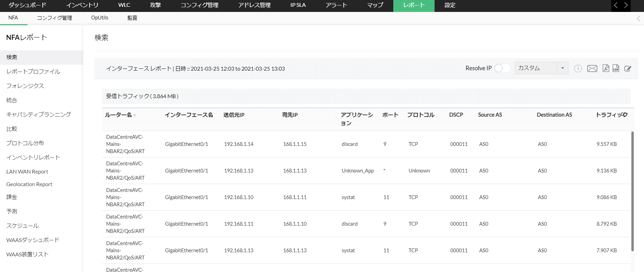Click the トラフィック column header
644x272 pixels.
click(611, 115)
